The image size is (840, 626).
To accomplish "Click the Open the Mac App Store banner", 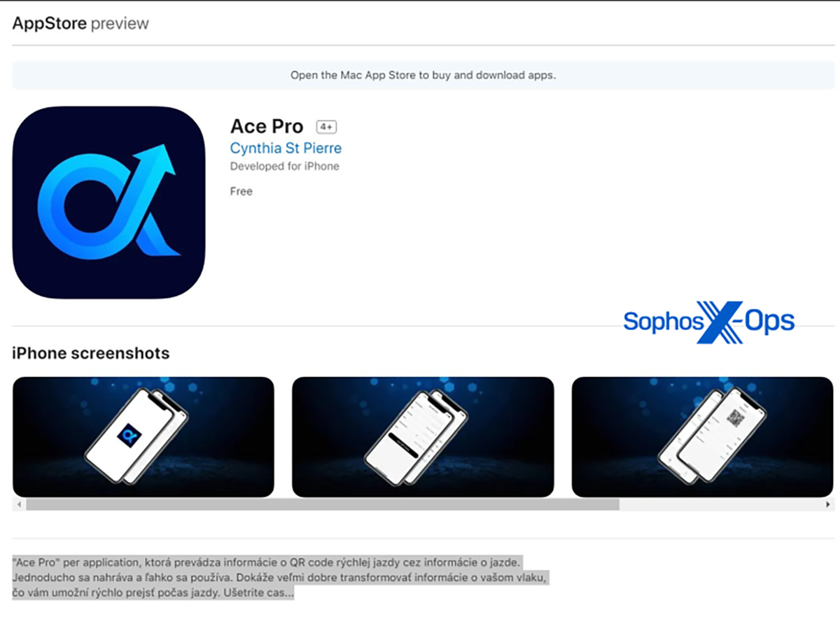I will (x=423, y=75).
